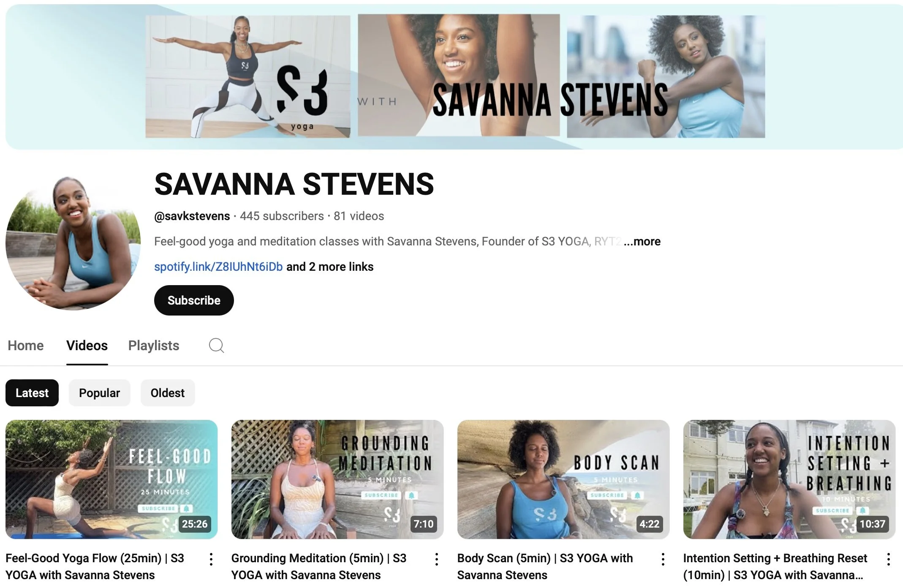Click the Savanna Stevens channel avatar
903x588 pixels.
click(73, 243)
